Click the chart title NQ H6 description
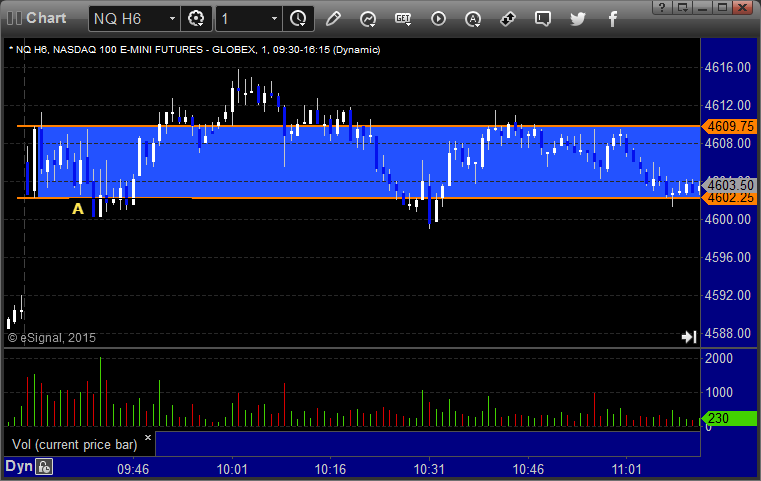 (x=195, y=50)
